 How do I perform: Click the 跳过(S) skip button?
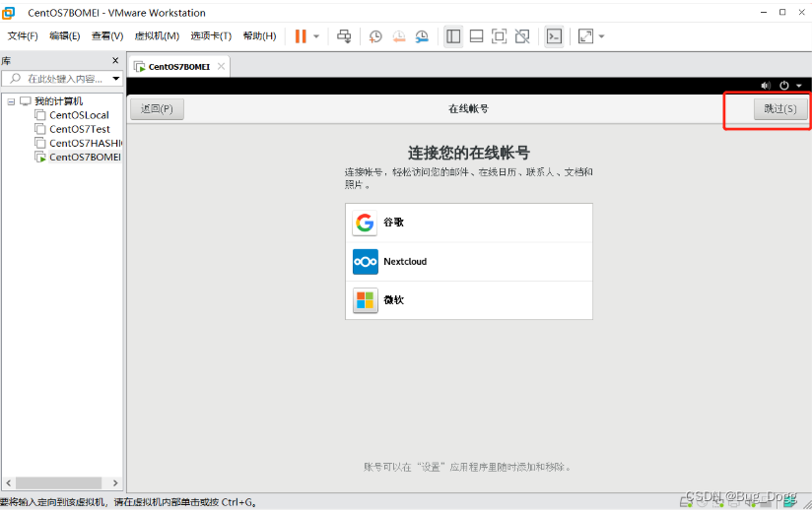(780, 108)
